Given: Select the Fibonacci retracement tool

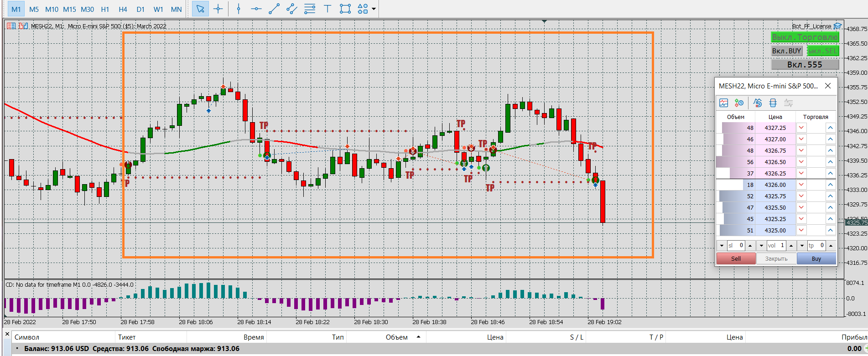Looking at the screenshot, I should click(x=310, y=9).
